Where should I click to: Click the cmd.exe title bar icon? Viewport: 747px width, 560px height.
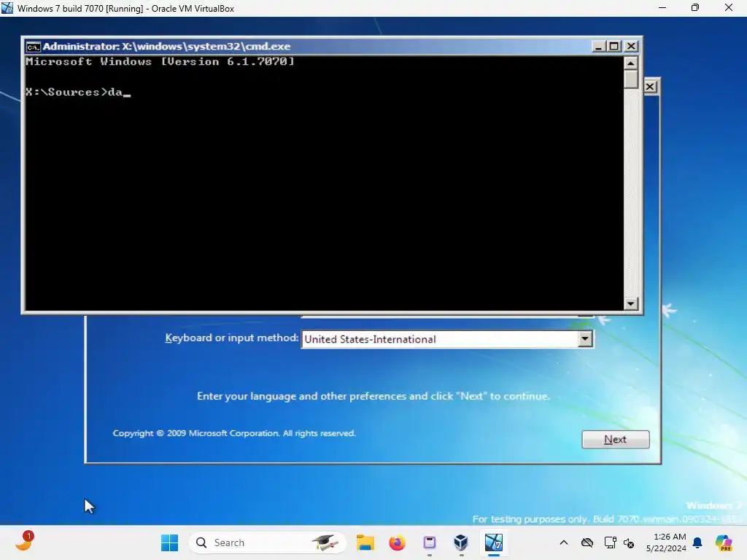pos(33,47)
